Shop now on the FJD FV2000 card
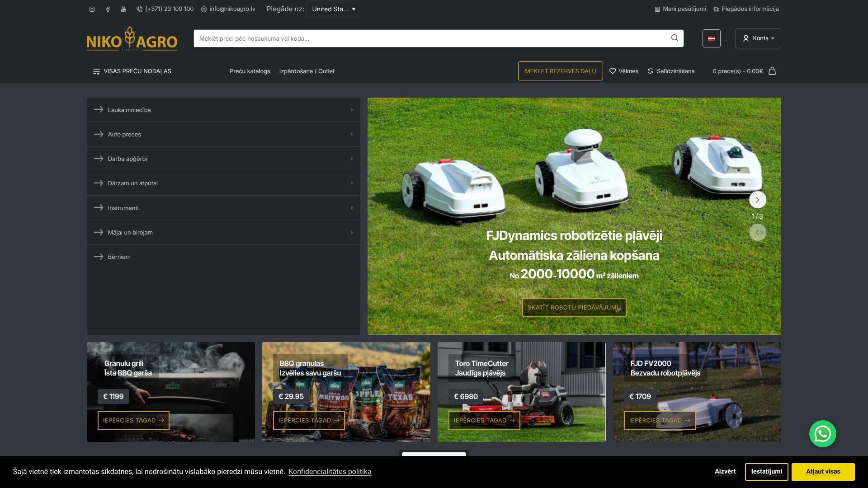The height and width of the screenshot is (488, 868). [x=660, y=420]
